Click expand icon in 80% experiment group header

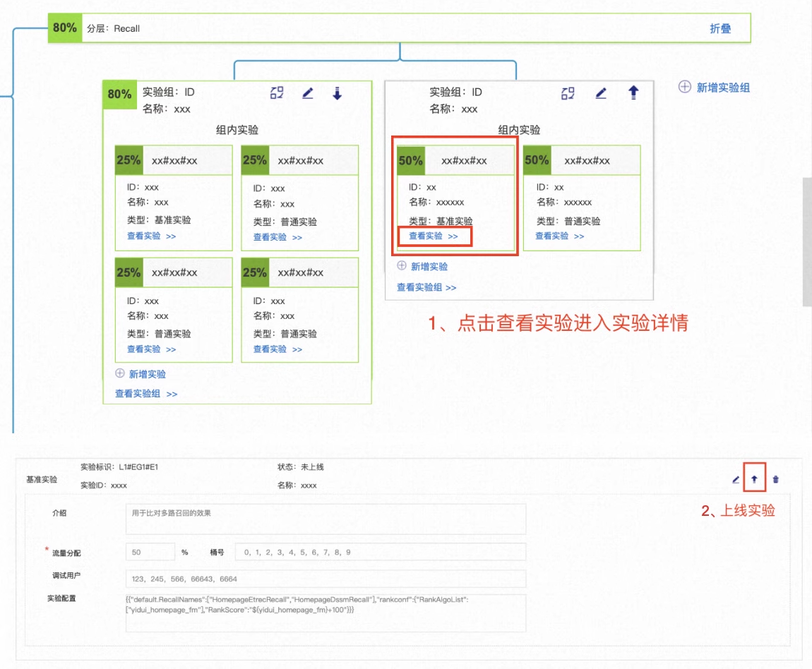pos(277,93)
